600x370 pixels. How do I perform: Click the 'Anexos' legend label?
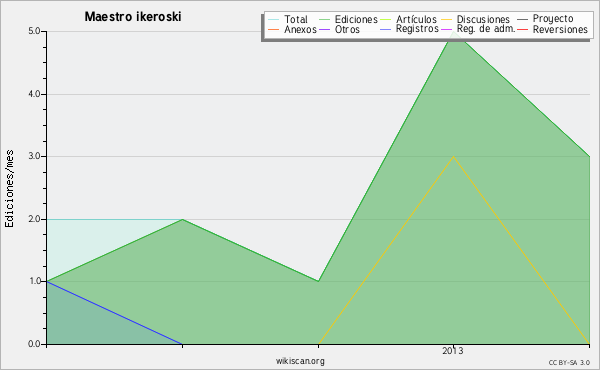click(x=300, y=29)
